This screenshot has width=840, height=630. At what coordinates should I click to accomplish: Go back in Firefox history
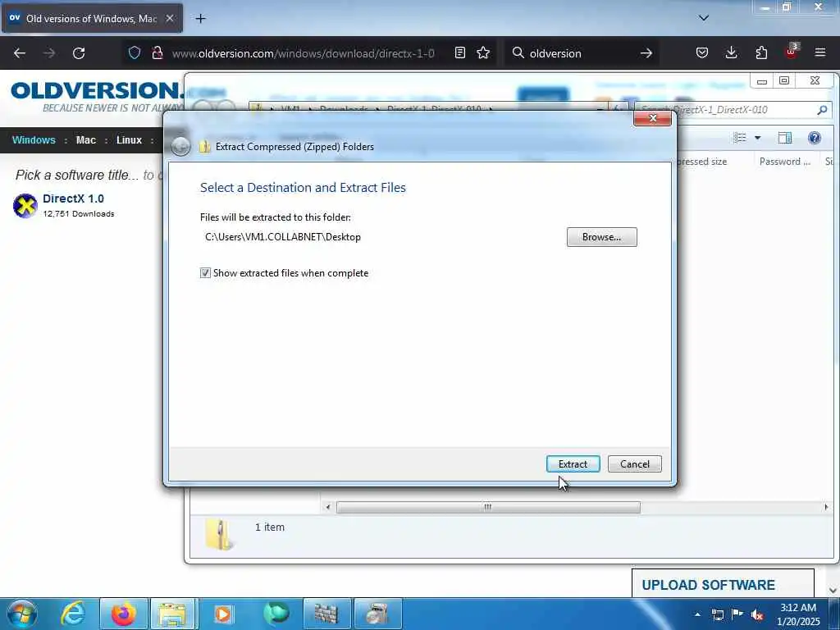point(20,53)
